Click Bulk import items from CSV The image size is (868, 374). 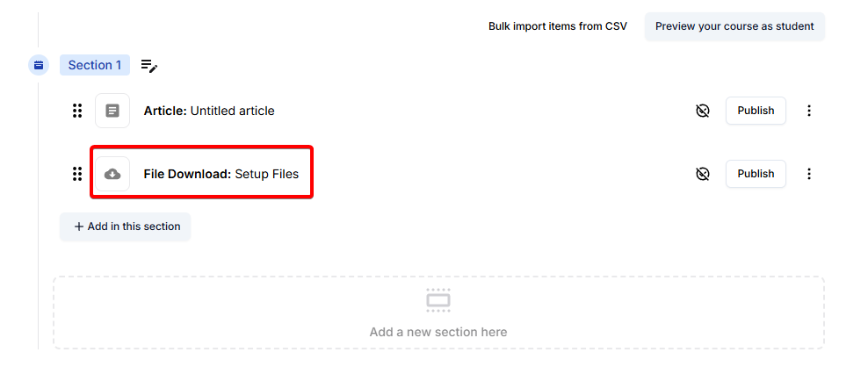[558, 26]
